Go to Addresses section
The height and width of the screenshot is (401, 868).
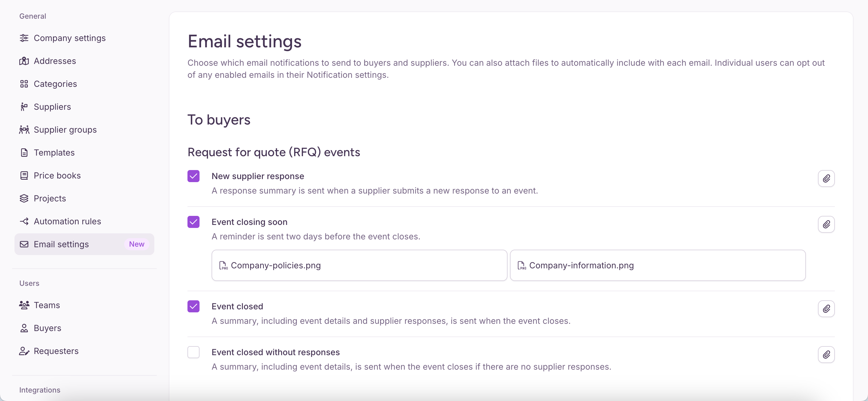click(84, 61)
